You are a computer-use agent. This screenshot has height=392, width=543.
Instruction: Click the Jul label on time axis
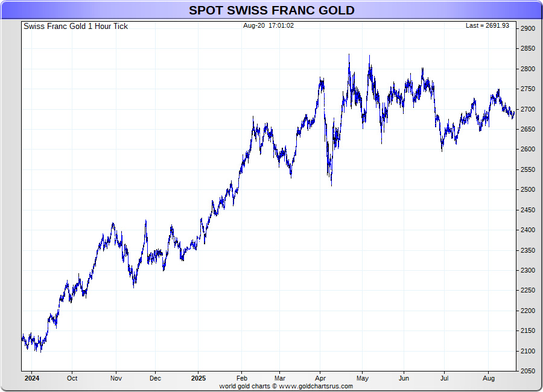tap(444, 378)
